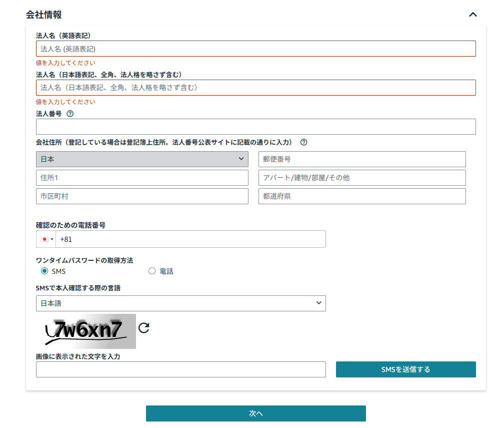Open the 日本語 SMS language dropdown
The width and height of the screenshot is (504, 428).
pos(180,303)
